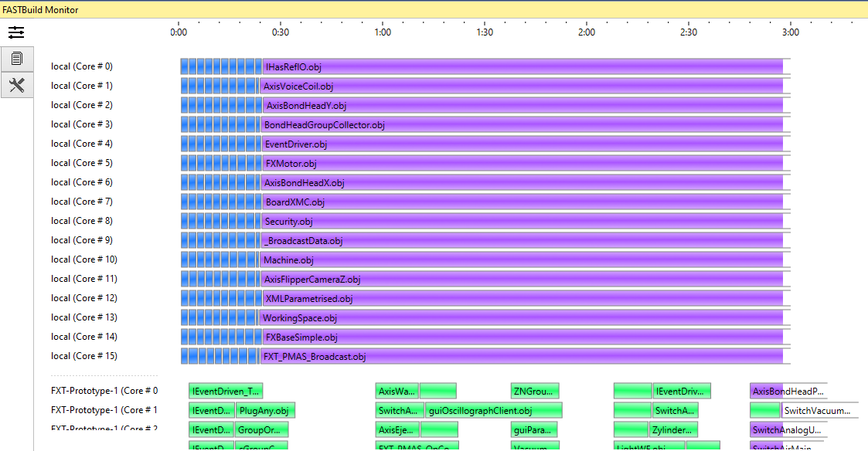Select the ZNGrou... green block
Viewport: 868px width, 451px height.
click(533, 391)
